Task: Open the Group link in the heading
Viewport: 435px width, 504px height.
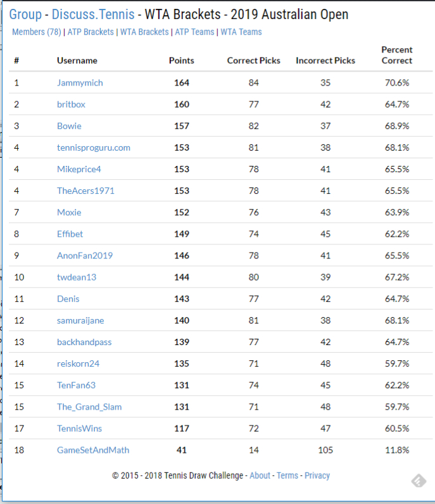Action: (x=25, y=15)
